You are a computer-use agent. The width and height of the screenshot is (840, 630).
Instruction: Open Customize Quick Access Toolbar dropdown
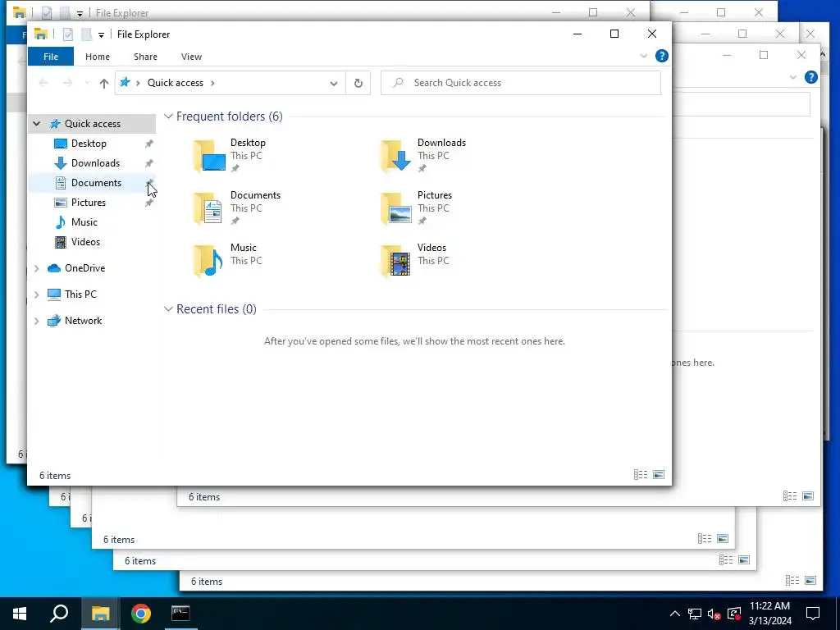click(x=101, y=34)
